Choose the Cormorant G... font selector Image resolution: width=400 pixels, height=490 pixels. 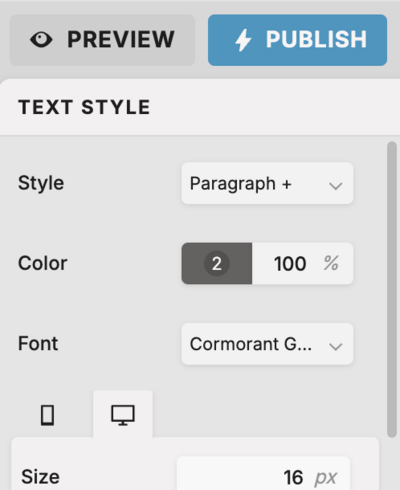point(267,344)
